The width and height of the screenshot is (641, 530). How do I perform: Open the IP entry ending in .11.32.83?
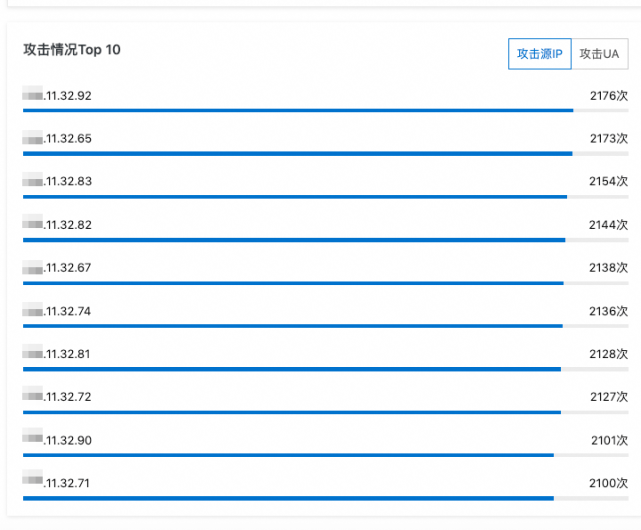point(58,182)
